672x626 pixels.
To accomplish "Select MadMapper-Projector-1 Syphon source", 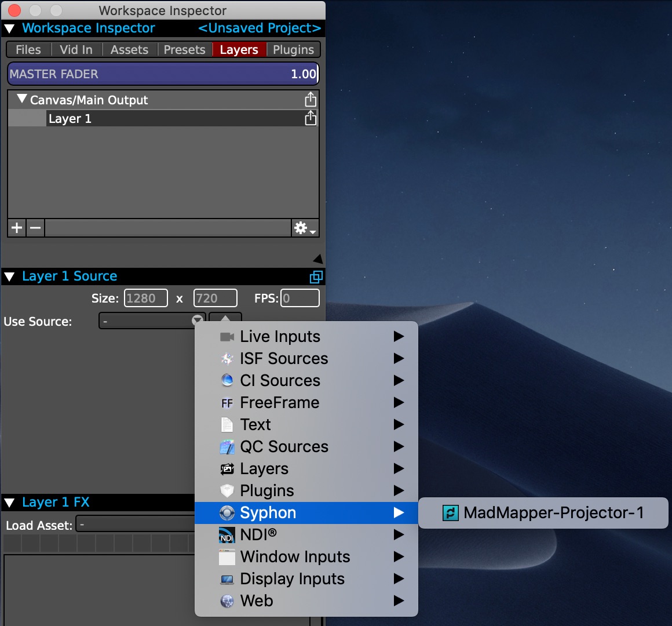I will [543, 513].
